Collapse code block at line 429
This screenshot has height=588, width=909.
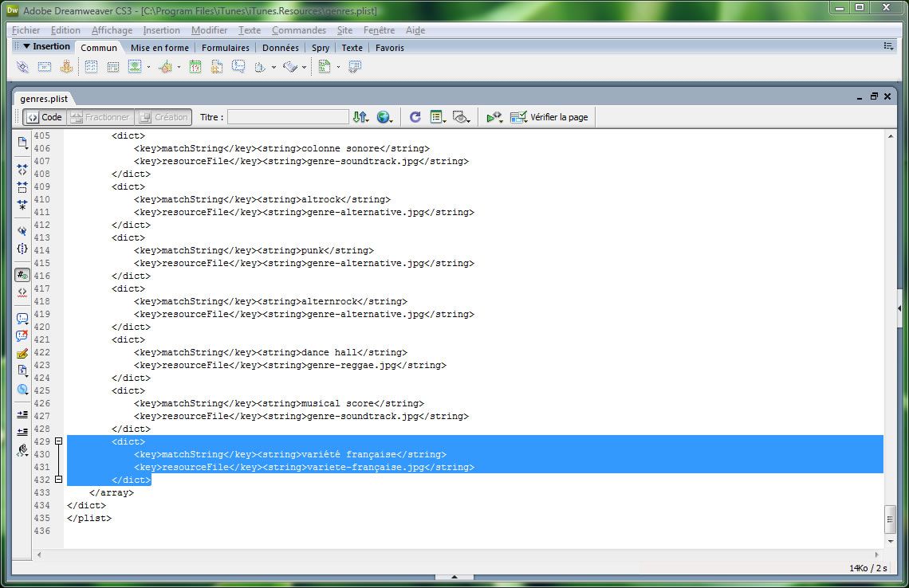tap(58, 441)
